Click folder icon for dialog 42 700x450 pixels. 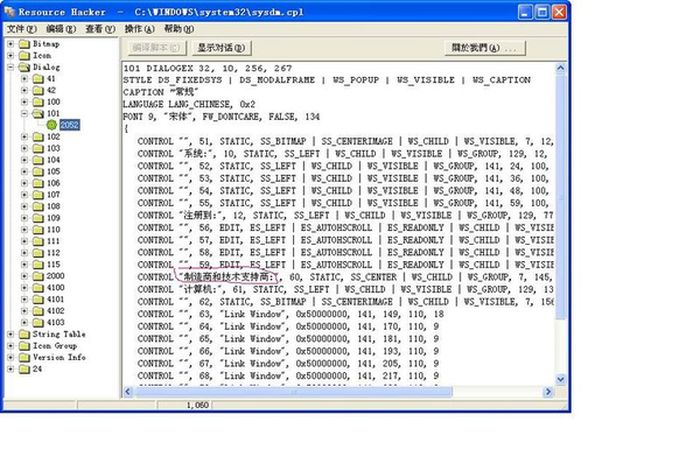click(x=38, y=90)
